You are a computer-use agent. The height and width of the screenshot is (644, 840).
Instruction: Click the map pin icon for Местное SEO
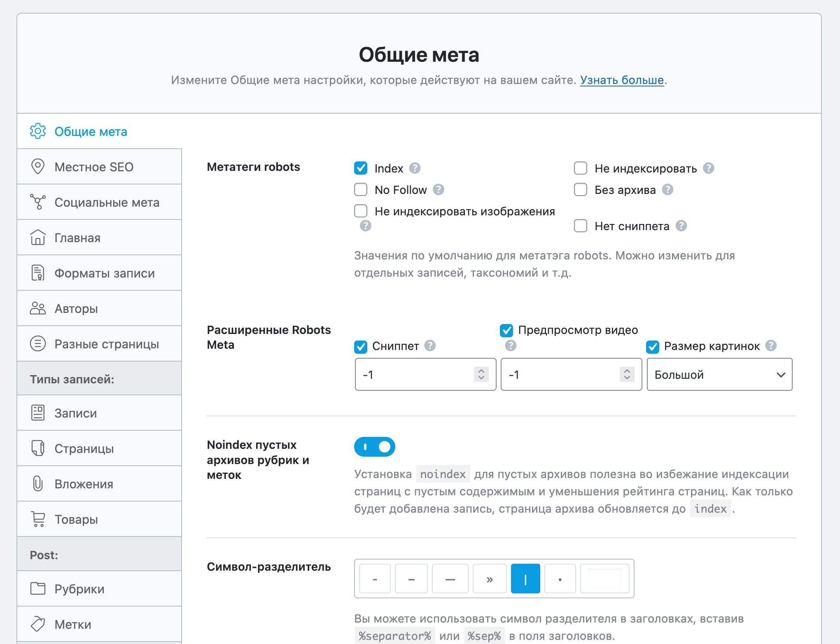(38, 167)
